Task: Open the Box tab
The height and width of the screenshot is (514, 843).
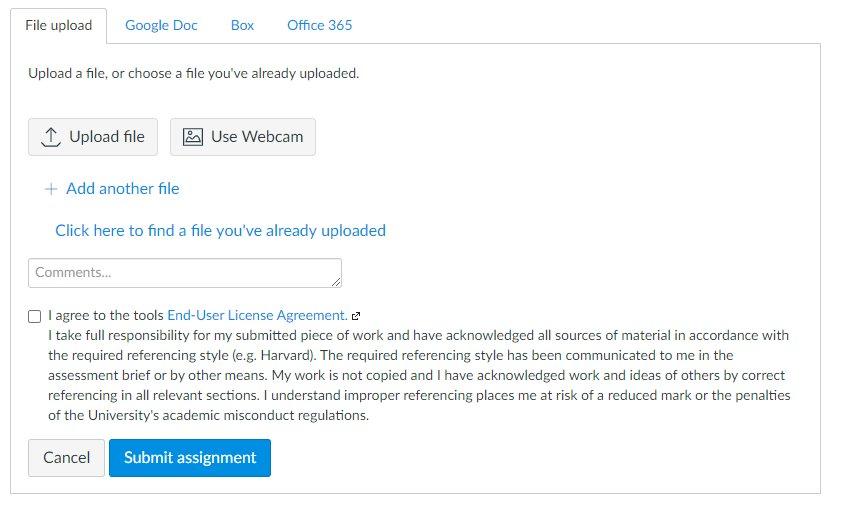Action: click(242, 25)
